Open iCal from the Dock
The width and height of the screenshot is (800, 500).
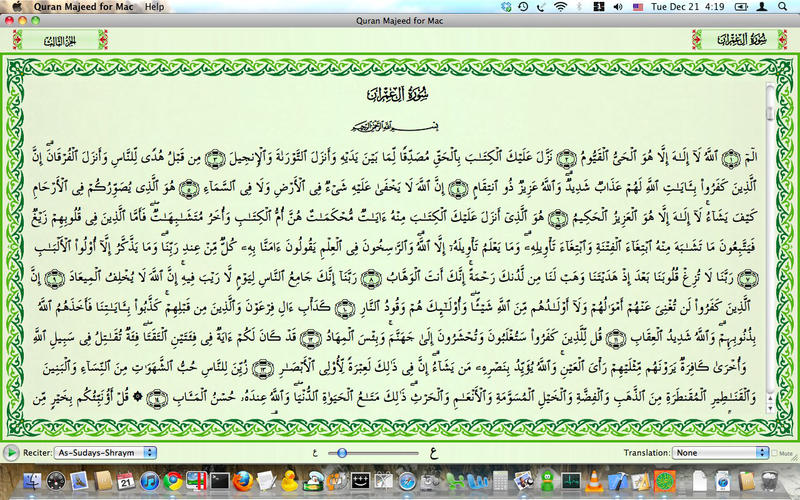pos(126,481)
